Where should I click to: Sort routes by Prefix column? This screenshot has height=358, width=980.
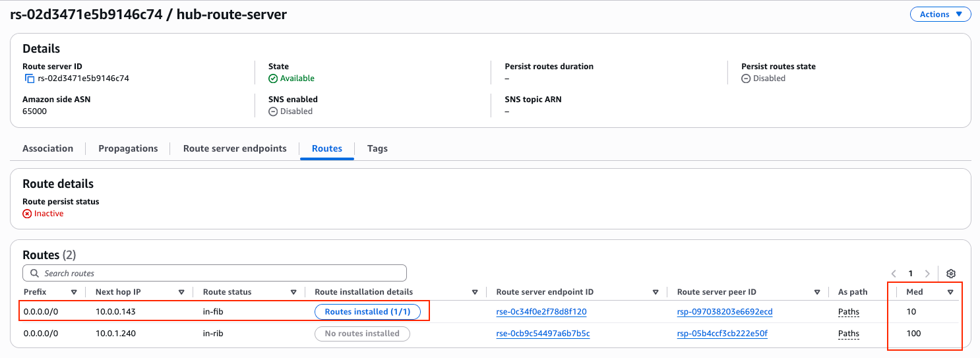74,292
